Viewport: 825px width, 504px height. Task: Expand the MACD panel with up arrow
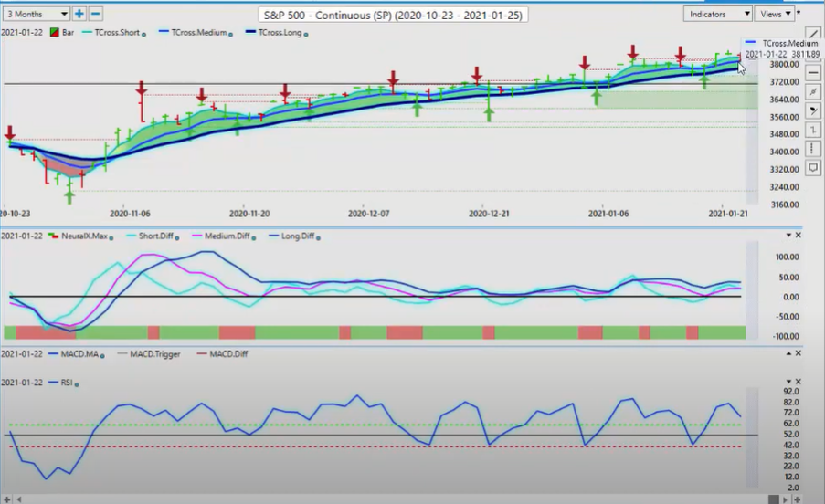tap(788, 353)
